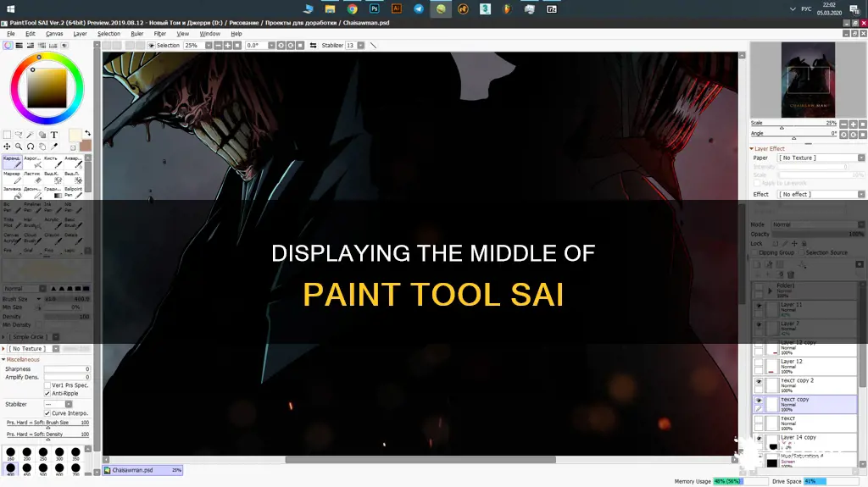Swap foreground and background colors

tap(87, 133)
